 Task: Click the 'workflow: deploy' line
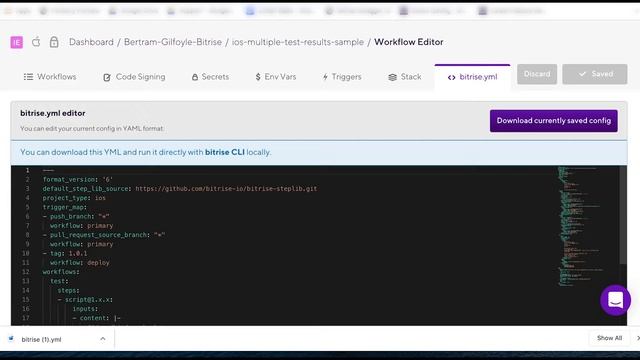[x=80, y=263]
